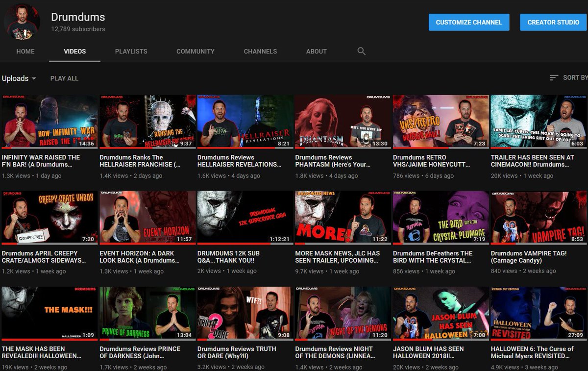Open the Ranking the Hellraiser Franchise thumbnail
The width and height of the screenshot is (588, 371).
pyautogui.click(x=147, y=122)
